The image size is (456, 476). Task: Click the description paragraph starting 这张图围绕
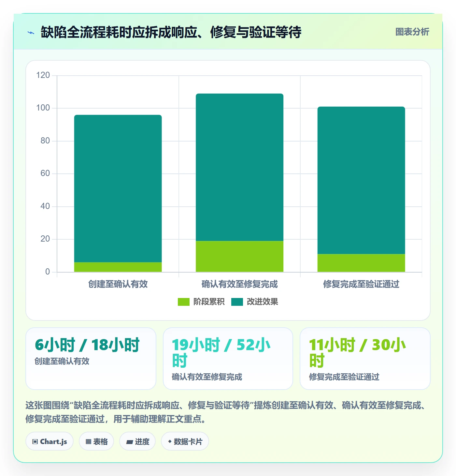point(226,412)
